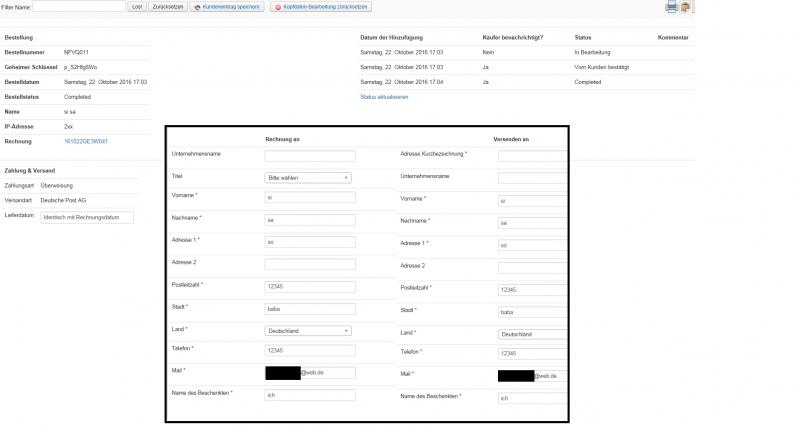Click the billing Name des Beschenkten field
The width and height of the screenshot is (800, 427).
(x=309, y=395)
